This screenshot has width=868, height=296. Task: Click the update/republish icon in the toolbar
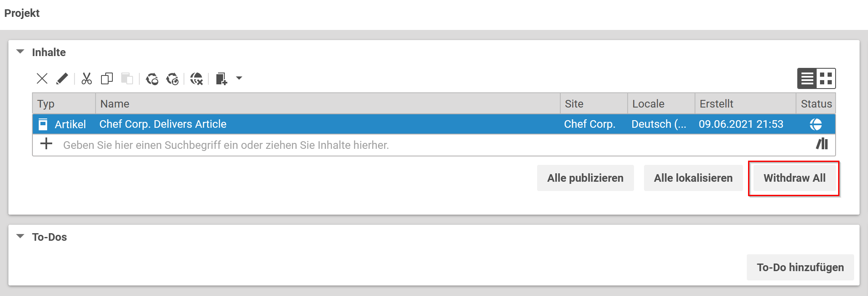tap(173, 78)
